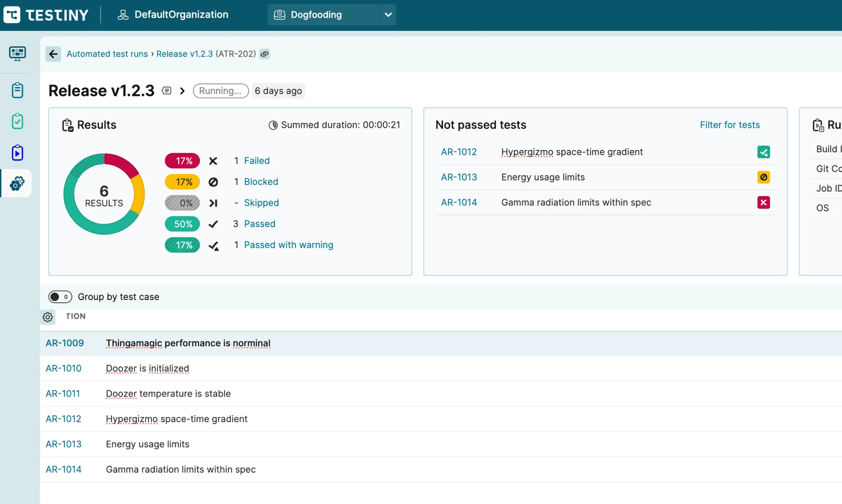The width and height of the screenshot is (842, 504).
Task: Click description icon beside Release v1.2.3 title
Action: [x=167, y=91]
